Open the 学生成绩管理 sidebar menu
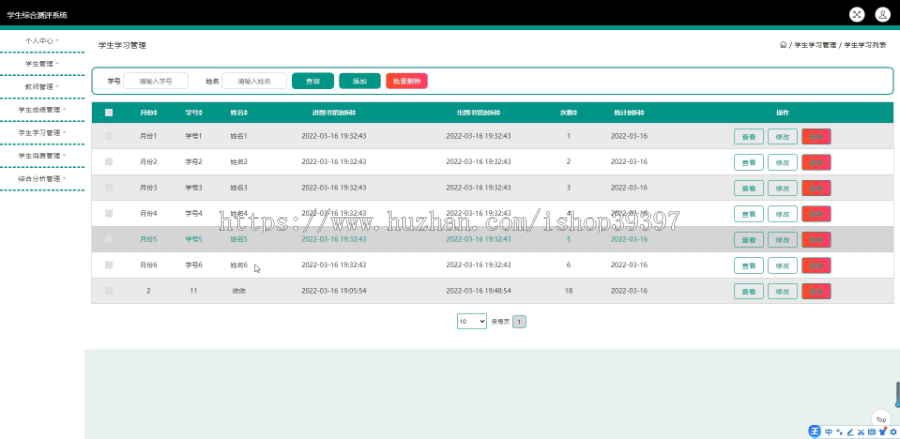 [x=42, y=110]
